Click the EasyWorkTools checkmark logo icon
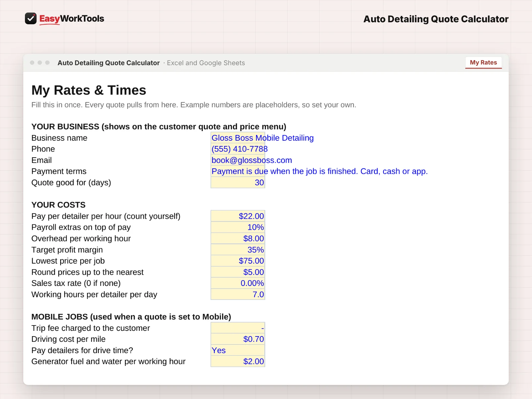 31,19
